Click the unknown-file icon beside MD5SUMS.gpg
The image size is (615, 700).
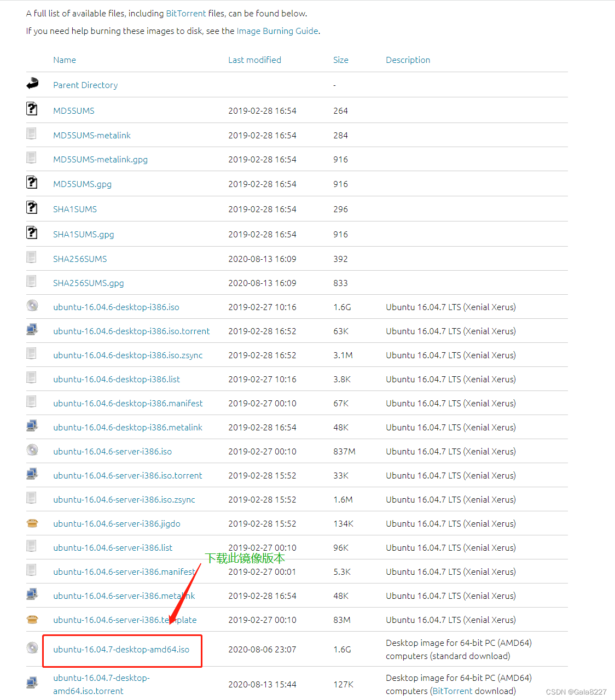32,182
